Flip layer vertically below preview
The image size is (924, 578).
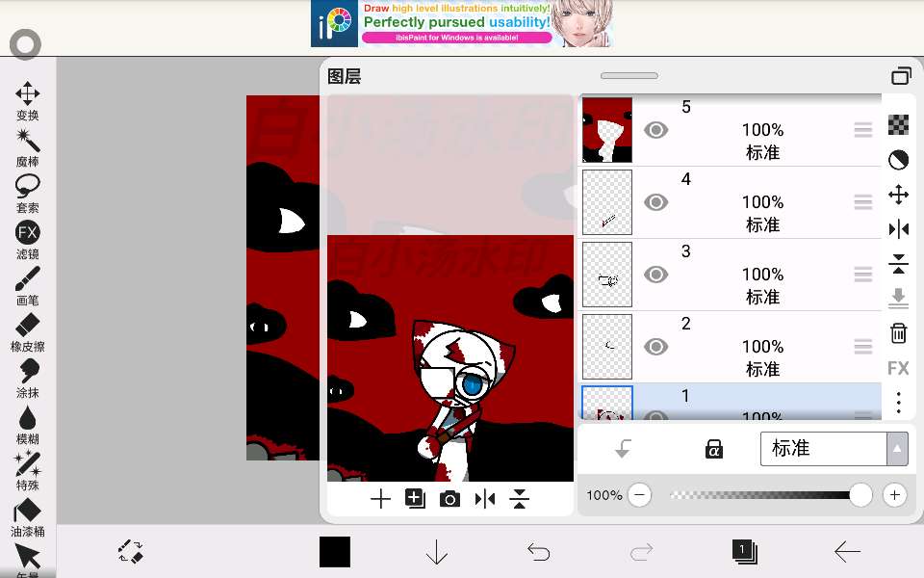coord(519,499)
